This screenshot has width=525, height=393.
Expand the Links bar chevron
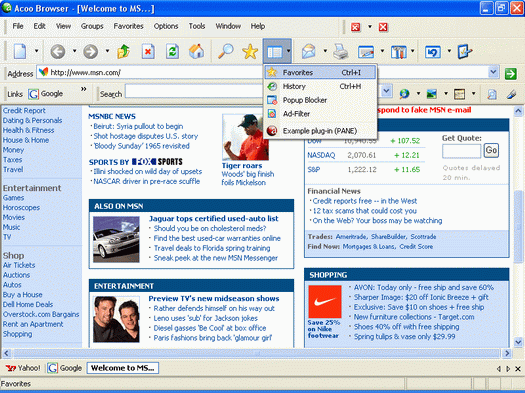[x=83, y=89]
